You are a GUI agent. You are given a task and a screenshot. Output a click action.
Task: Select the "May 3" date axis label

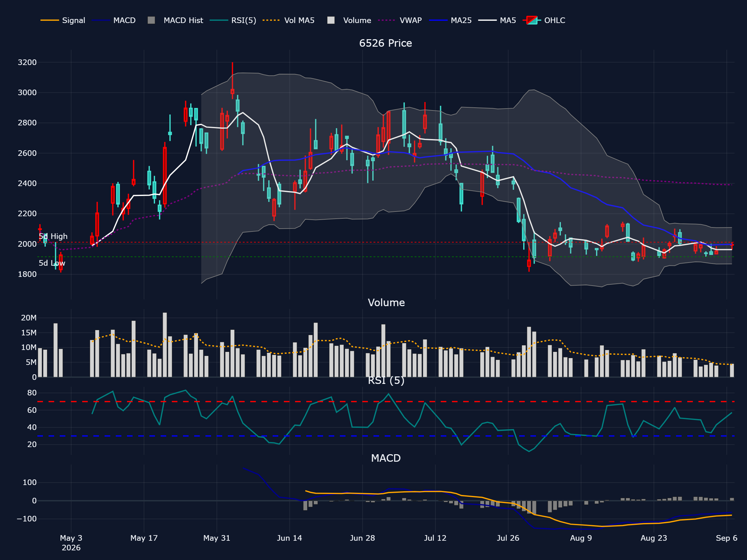click(x=71, y=538)
